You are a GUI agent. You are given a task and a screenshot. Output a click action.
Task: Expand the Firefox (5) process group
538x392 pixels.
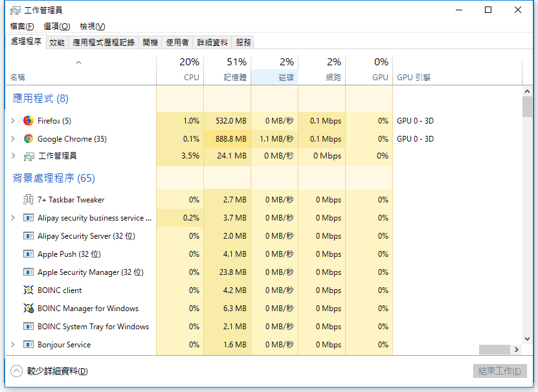13,121
